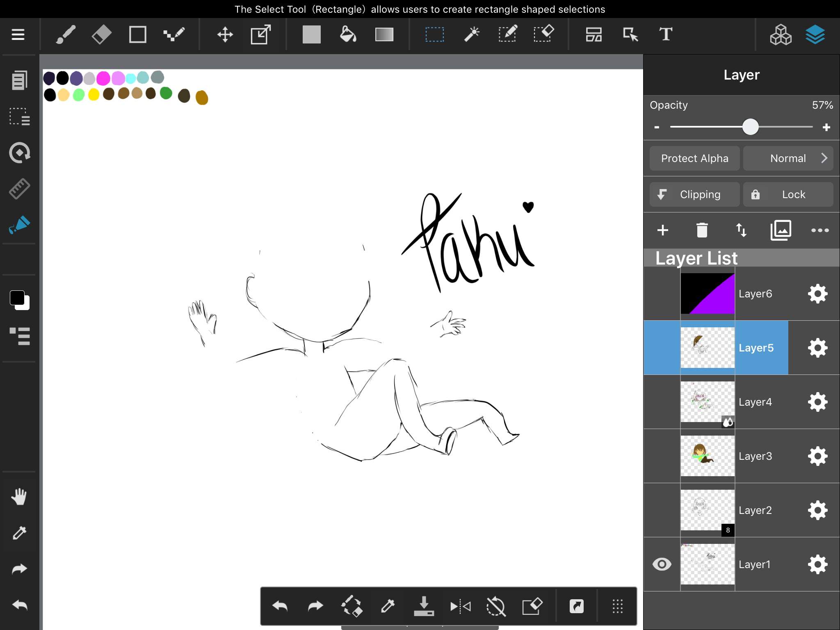Delete layer with trash button
This screenshot has height=630, width=840.
tap(702, 230)
